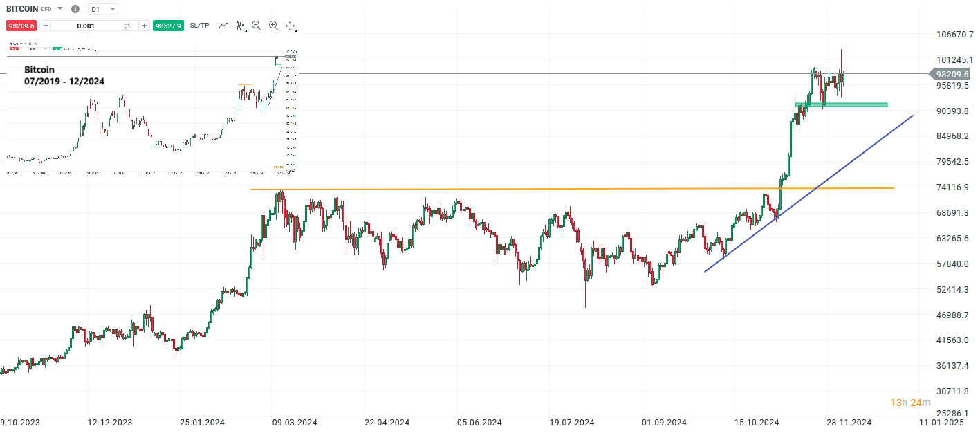Zoom in on the chart

click(273, 26)
